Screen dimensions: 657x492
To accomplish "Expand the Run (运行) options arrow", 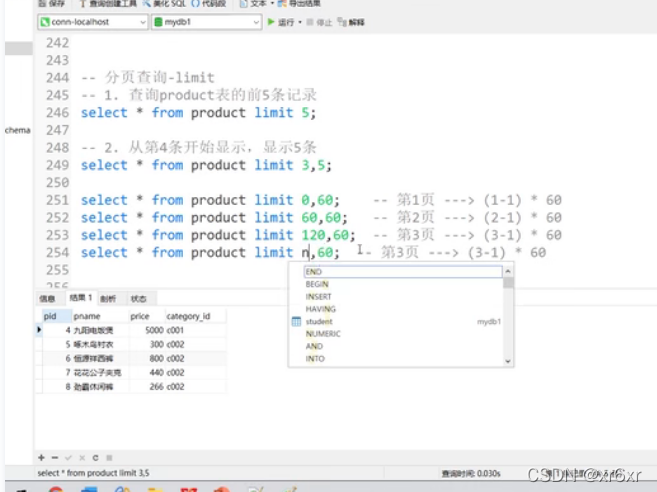I will tap(300, 22).
